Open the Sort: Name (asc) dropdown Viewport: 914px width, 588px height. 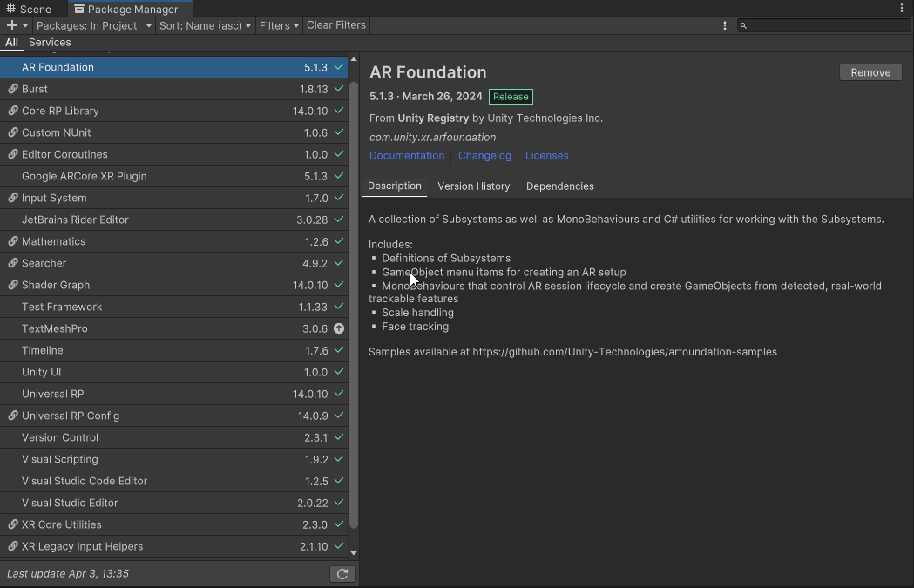point(205,25)
